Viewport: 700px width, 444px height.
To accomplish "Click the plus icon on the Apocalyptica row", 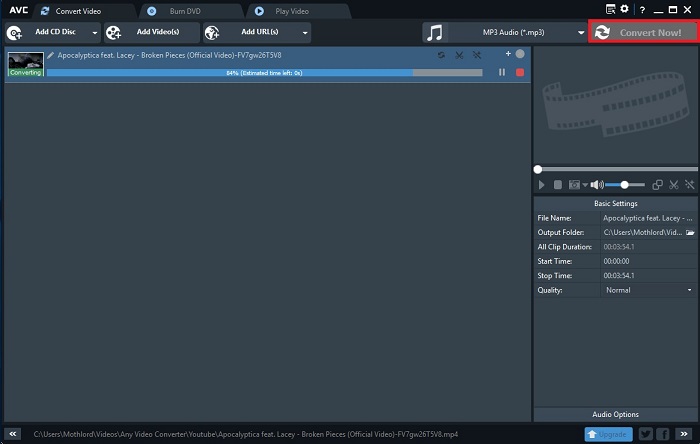I will click(x=508, y=54).
